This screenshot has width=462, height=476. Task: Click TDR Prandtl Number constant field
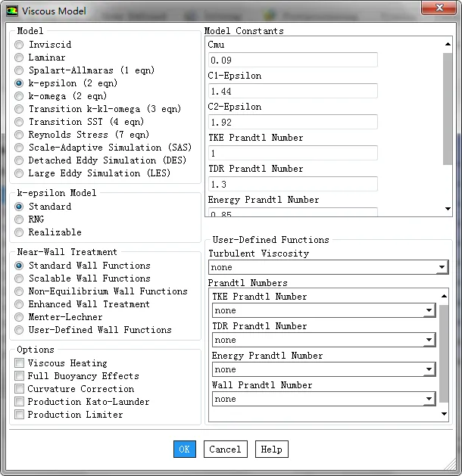tap(293, 184)
